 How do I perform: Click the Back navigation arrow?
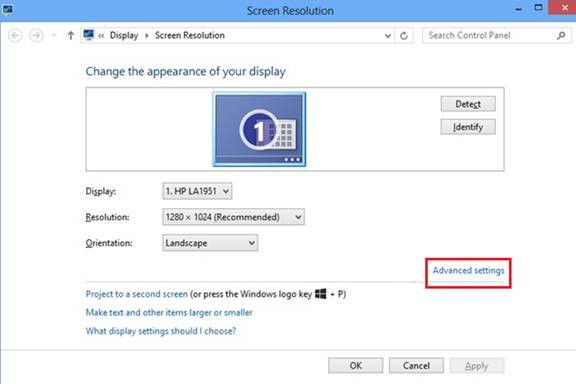click(x=15, y=36)
